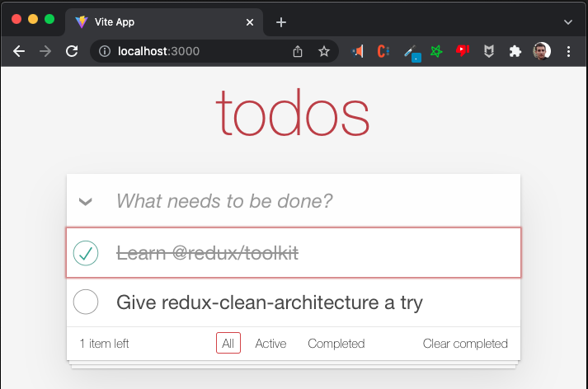Open the orange C extension
588x389 pixels.
coord(383,51)
